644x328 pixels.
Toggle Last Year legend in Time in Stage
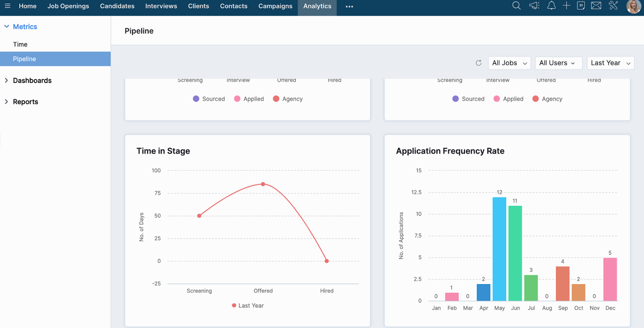pyautogui.click(x=248, y=305)
